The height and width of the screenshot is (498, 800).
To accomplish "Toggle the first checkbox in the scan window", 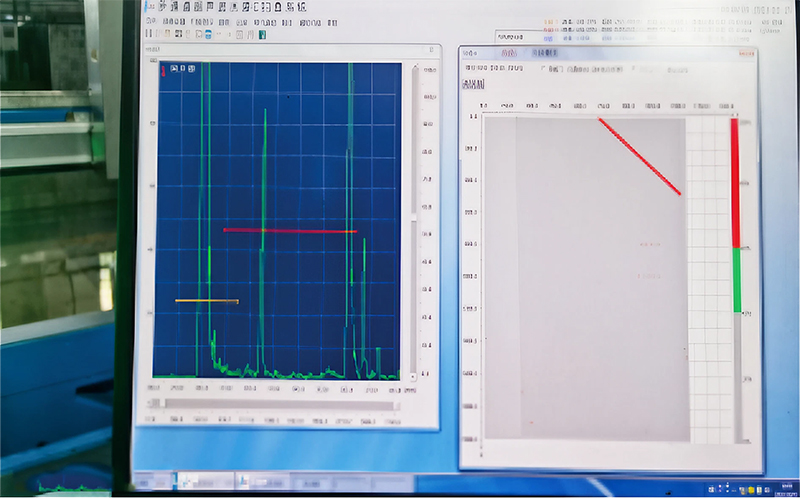I will [x=543, y=69].
